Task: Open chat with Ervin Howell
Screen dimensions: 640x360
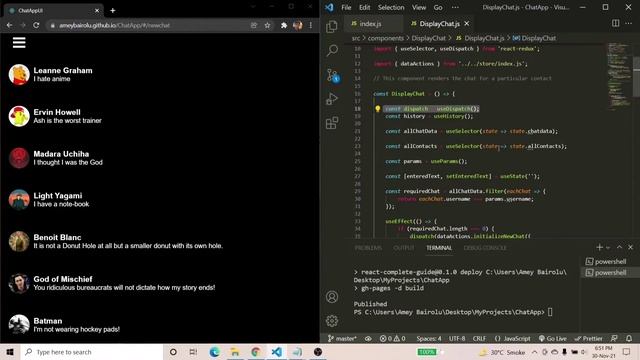Action: click(x=160, y=116)
